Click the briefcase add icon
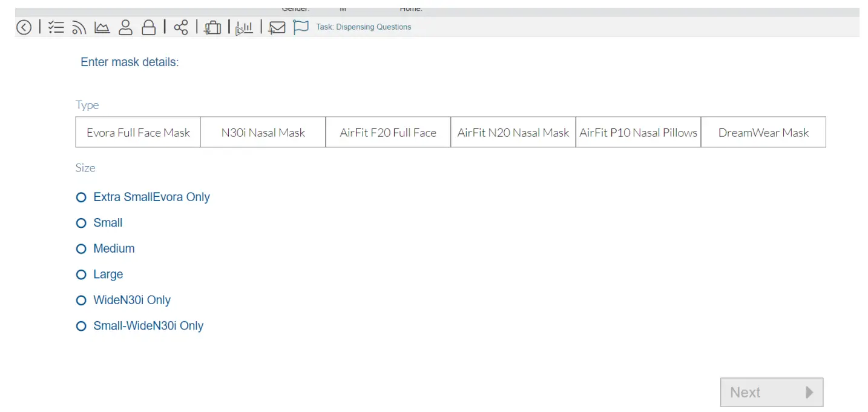The width and height of the screenshot is (868, 412). 212,27
